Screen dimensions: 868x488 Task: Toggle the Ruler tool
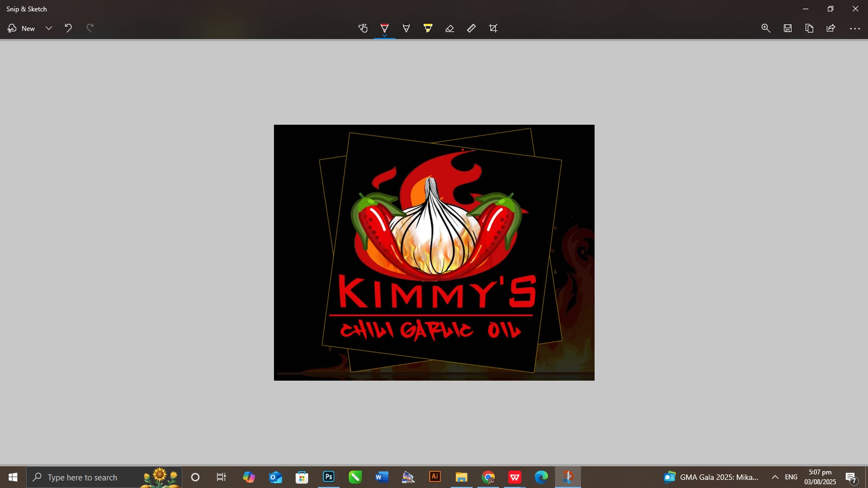pyautogui.click(x=471, y=28)
